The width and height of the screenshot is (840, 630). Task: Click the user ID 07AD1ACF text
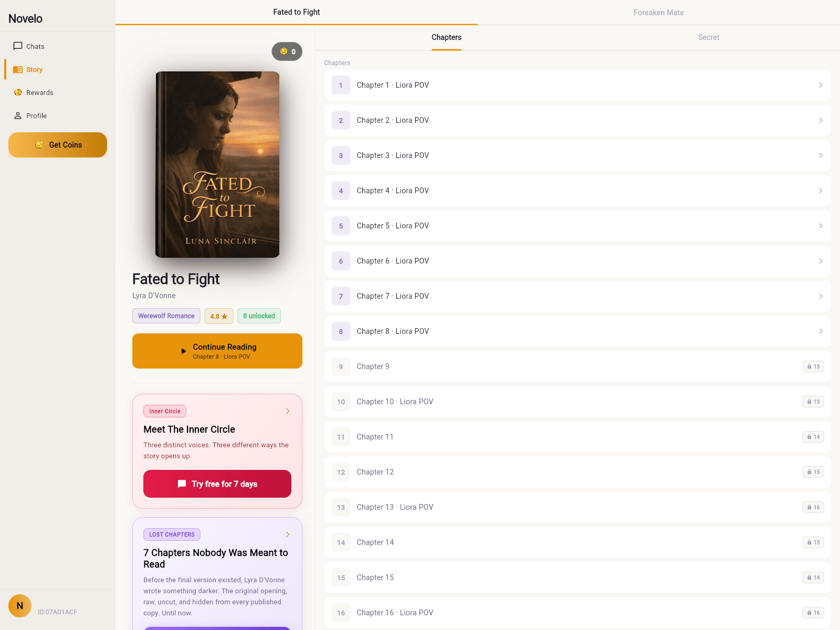pos(57,612)
